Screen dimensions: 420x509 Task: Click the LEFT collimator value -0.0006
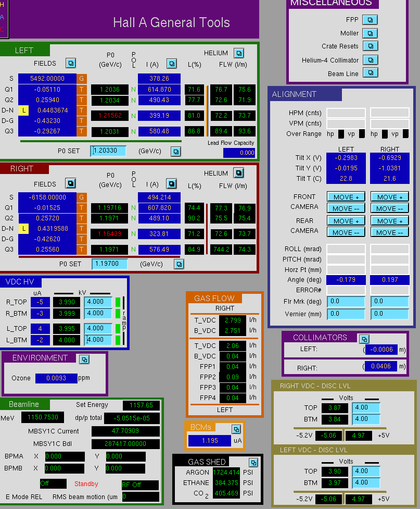pos(381,350)
